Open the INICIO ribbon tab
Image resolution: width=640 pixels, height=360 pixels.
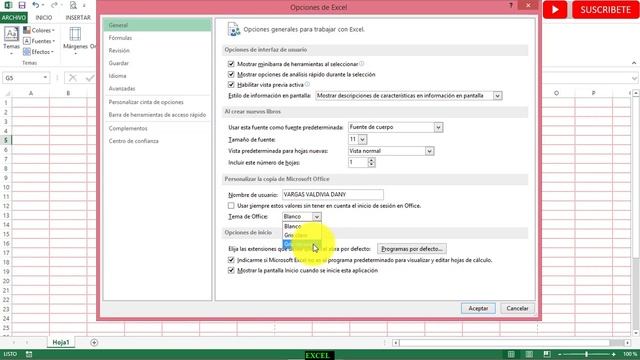(x=44, y=18)
